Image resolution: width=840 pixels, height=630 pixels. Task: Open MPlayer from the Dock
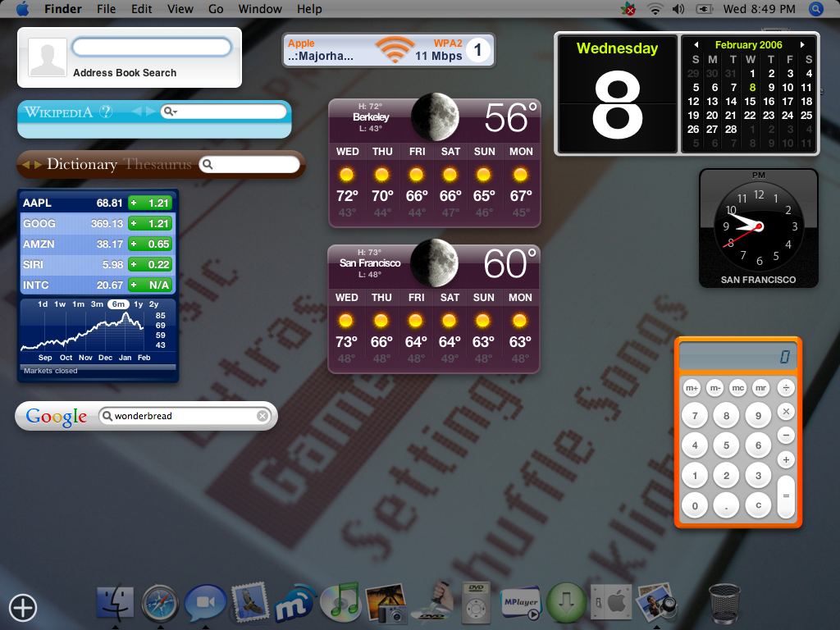(x=520, y=604)
